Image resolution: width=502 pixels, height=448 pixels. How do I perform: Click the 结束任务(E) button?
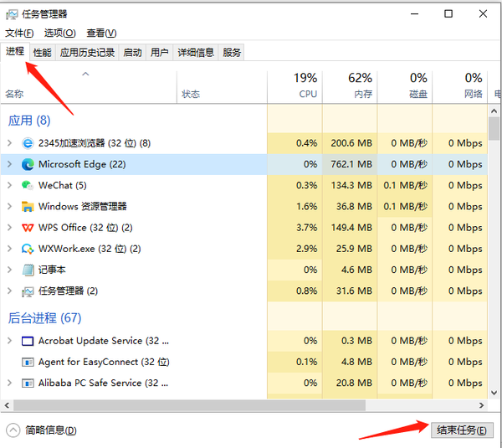(x=462, y=430)
